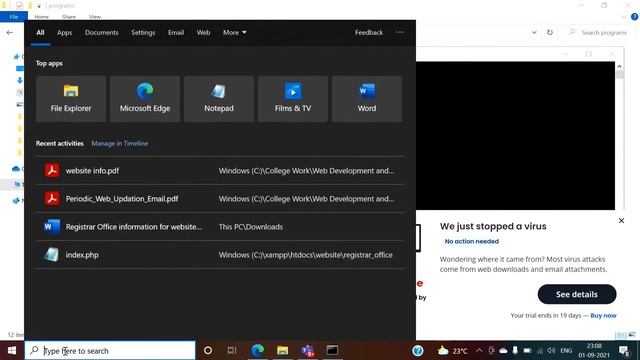Click the Buy now link
640x360 pixels.
coord(603,316)
